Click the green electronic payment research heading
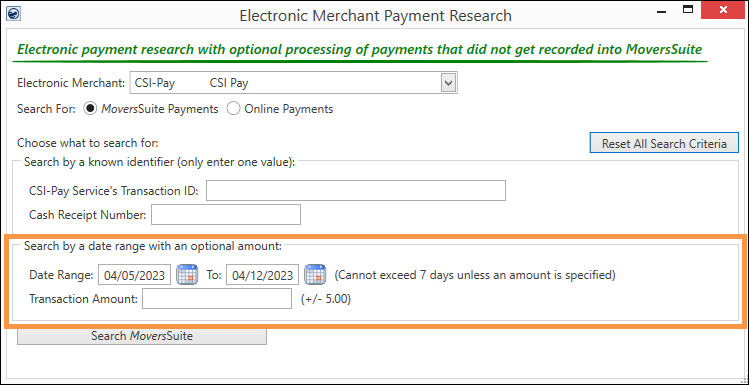749x385 pixels. pyautogui.click(x=359, y=50)
